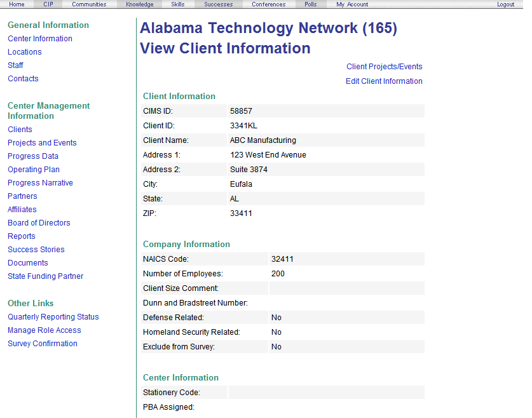Click the Suite 3874 value
Screen dimensions: 532x418
point(249,170)
